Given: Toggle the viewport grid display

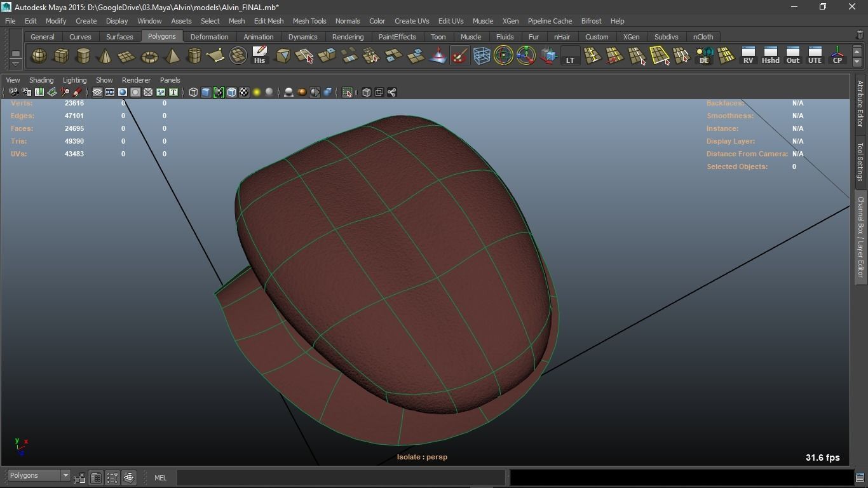Looking at the screenshot, I should coord(97,92).
